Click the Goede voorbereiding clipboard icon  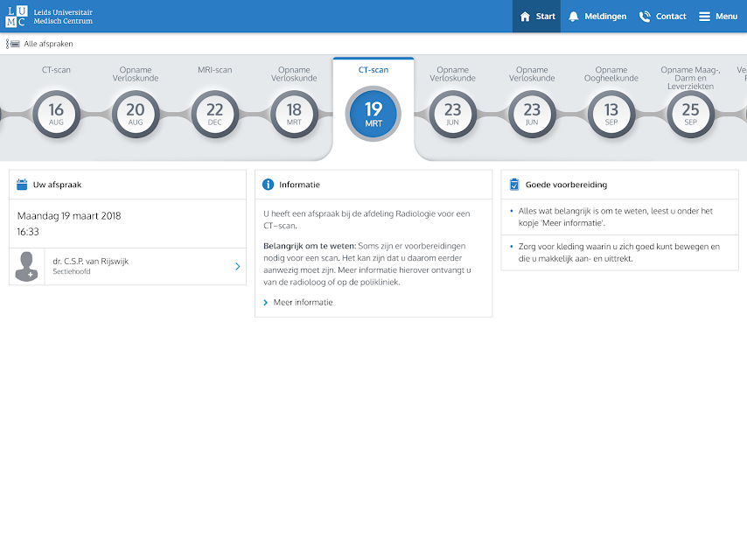pos(514,185)
